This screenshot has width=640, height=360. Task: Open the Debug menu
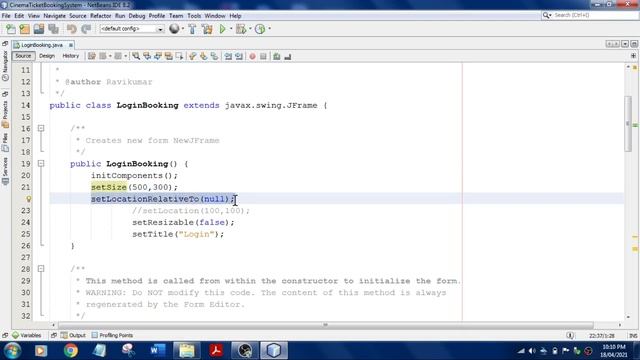[137, 16]
